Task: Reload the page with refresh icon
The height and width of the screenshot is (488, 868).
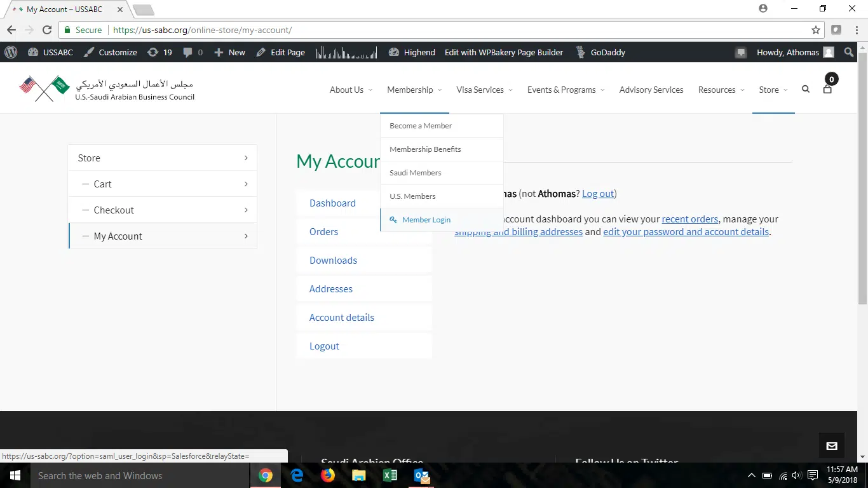Action: (47, 30)
